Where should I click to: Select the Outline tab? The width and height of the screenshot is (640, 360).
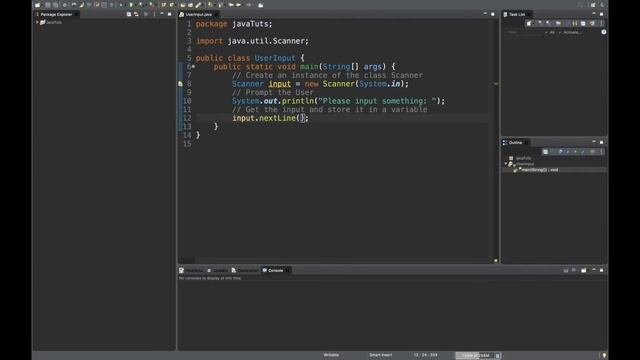coord(515,142)
